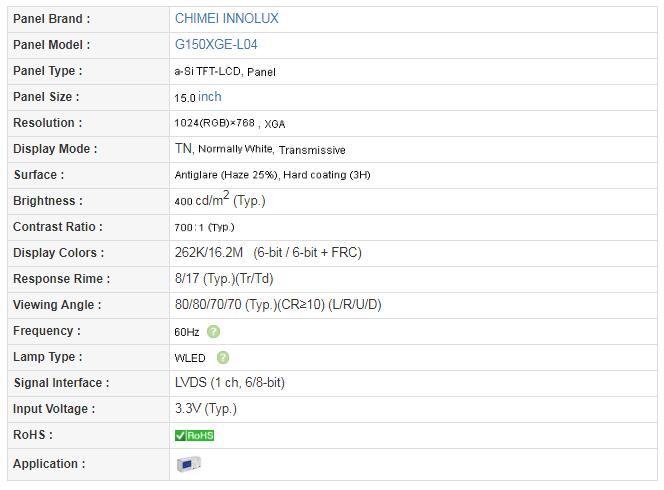Click the 1024(RGB)×768 resolution value
Screen dimensions: 664x490
click(x=214, y=123)
